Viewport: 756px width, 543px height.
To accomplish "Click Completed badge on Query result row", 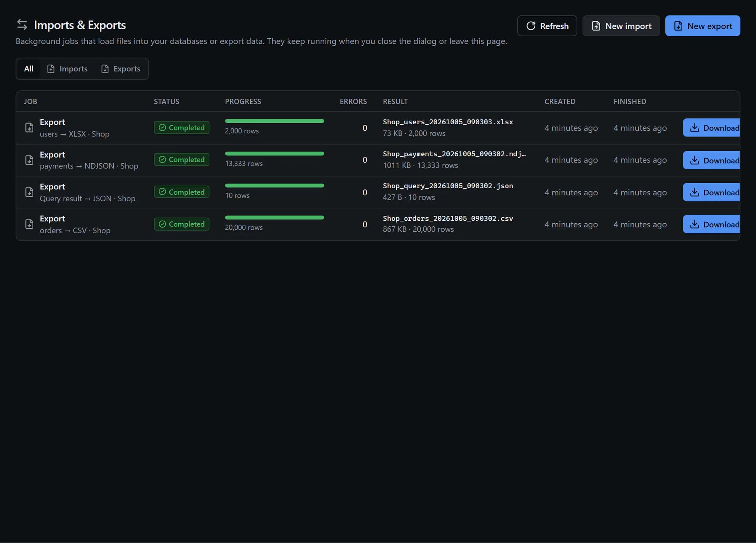I will click(181, 192).
